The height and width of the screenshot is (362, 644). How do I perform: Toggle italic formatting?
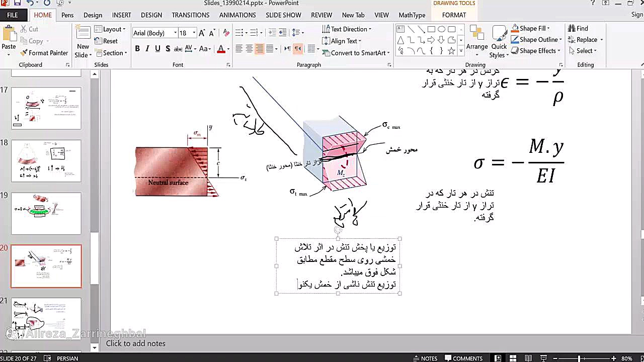click(147, 49)
